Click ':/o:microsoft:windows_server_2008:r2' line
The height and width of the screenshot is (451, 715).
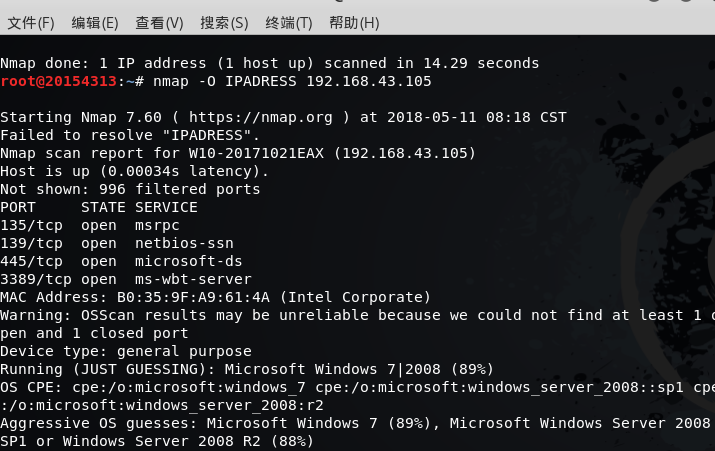tap(162, 405)
